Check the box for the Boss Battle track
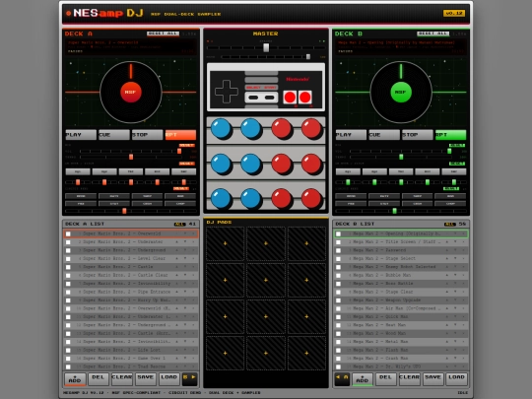This screenshot has width=532, height=399. click(x=338, y=284)
